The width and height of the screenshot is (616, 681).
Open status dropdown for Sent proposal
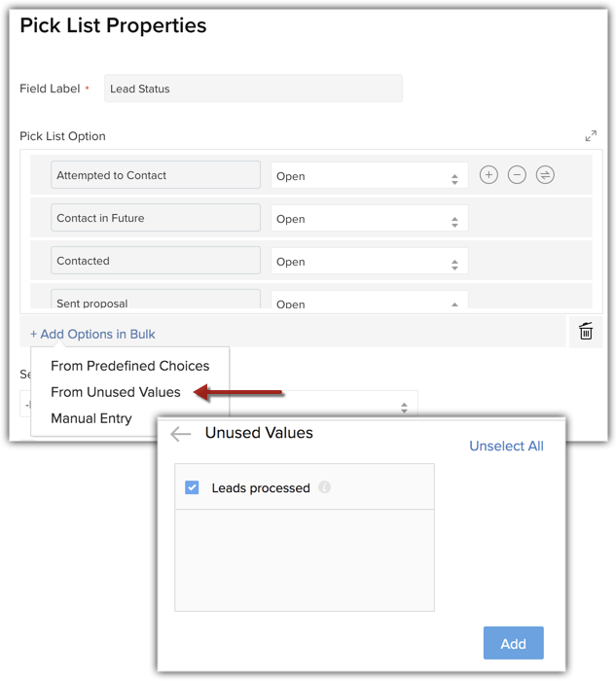pyautogui.click(x=369, y=302)
